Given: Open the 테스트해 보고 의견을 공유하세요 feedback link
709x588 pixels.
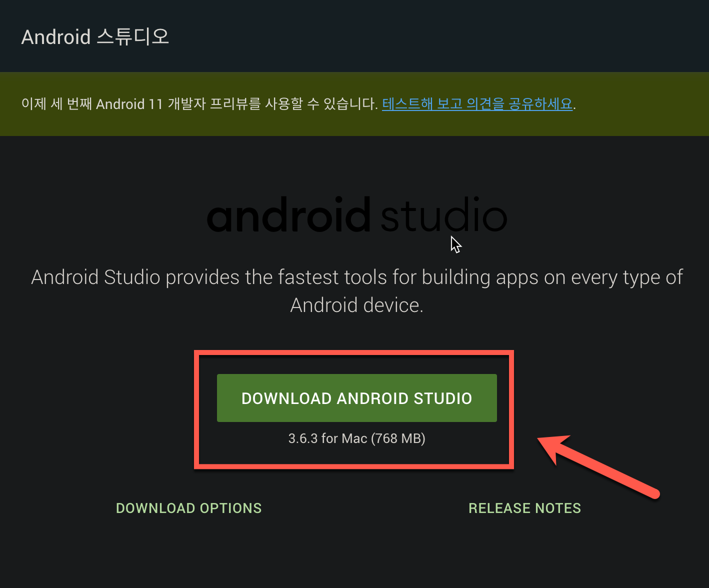Looking at the screenshot, I should [477, 104].
